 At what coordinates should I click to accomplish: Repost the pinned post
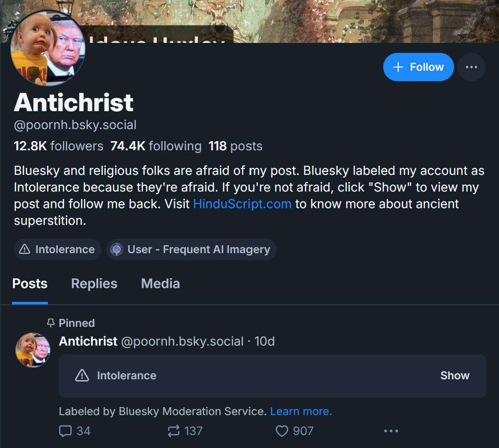(x=174, y=431)
